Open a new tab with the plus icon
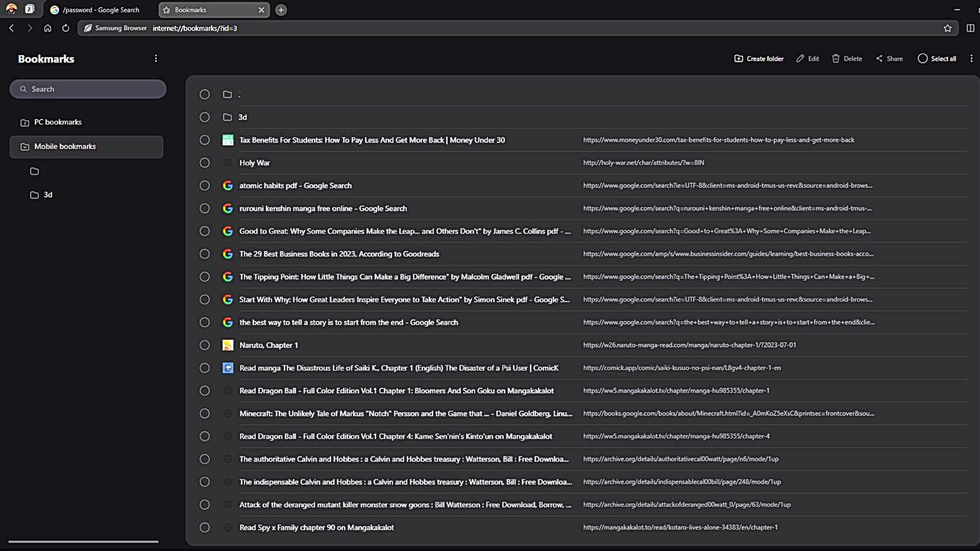The image size is (980, 551). tap(281, 10)
